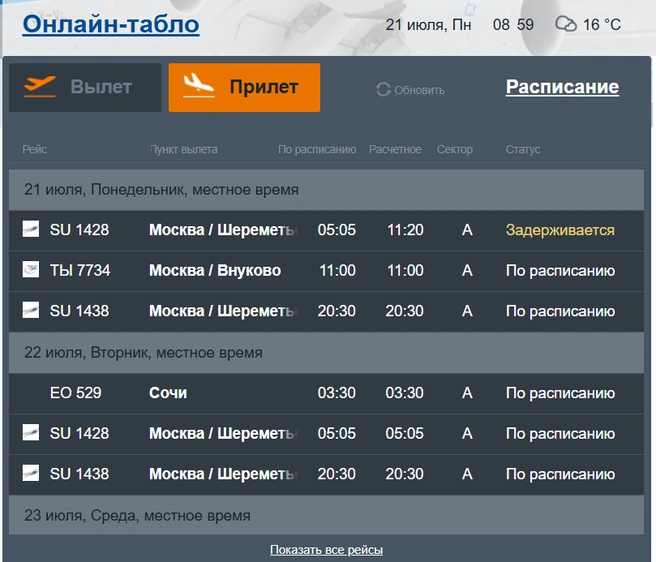Click the cloudy weather icon

click(x=566, y=24)
